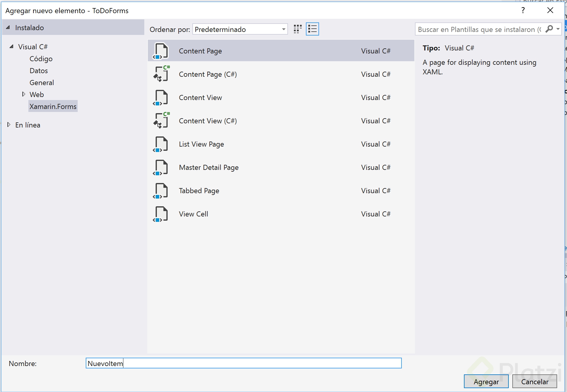Choose the Content View template icon
This screenshot has width=567, height=392.
tap(161, 98)
